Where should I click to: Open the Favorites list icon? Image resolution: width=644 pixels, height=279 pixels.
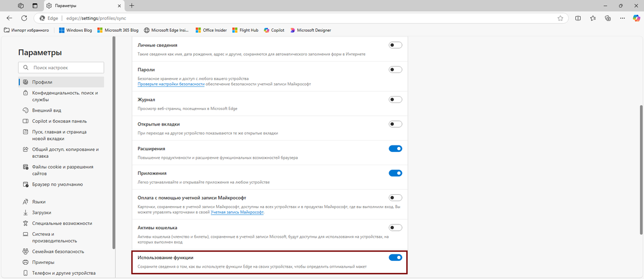tap(593, 18)
